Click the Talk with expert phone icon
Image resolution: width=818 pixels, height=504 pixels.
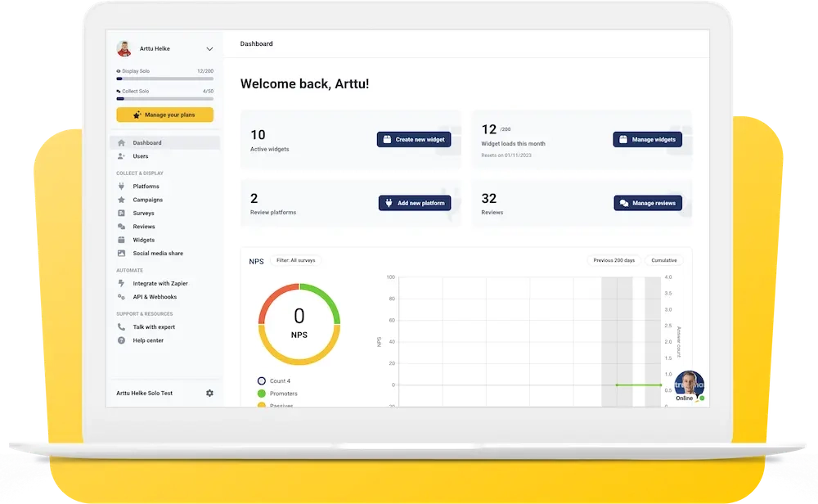point(121,327)
